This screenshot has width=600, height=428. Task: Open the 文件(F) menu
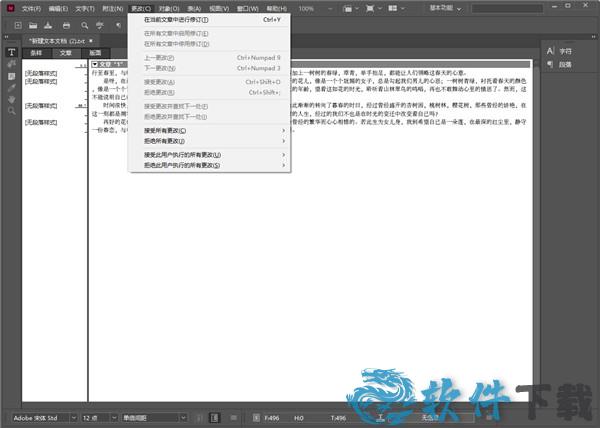coord(32,7)
